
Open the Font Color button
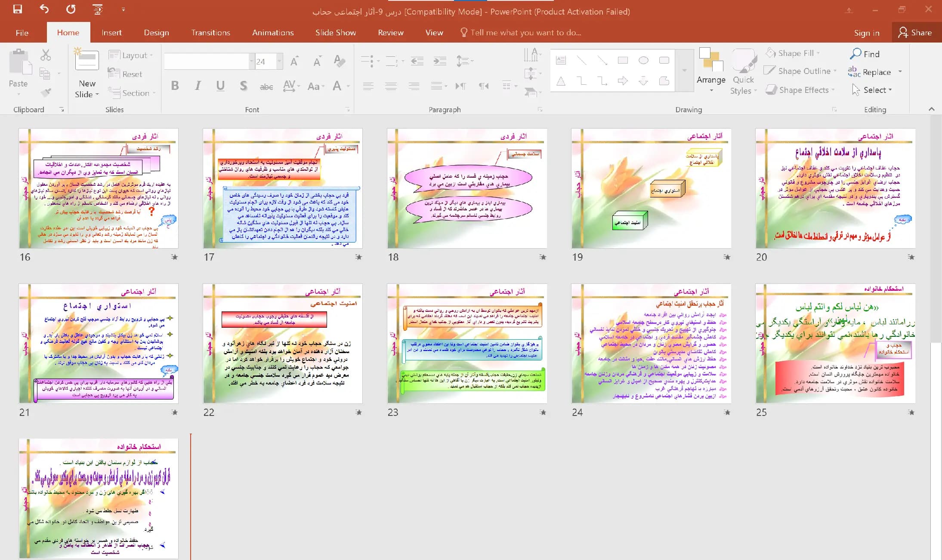click(337, 86)
